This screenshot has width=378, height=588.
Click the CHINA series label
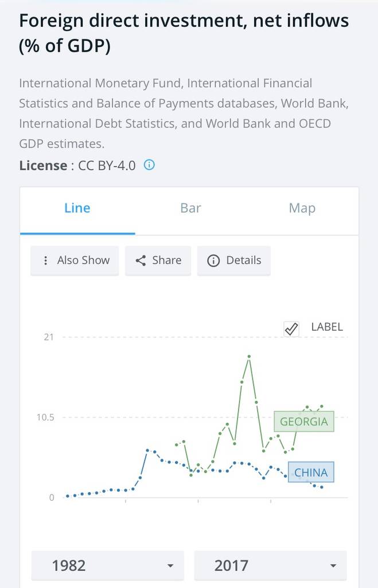pos(311,473)
